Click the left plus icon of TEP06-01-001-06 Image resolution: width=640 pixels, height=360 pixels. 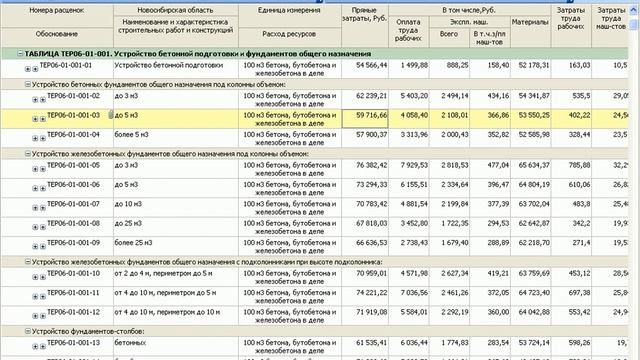pos(35,188)
